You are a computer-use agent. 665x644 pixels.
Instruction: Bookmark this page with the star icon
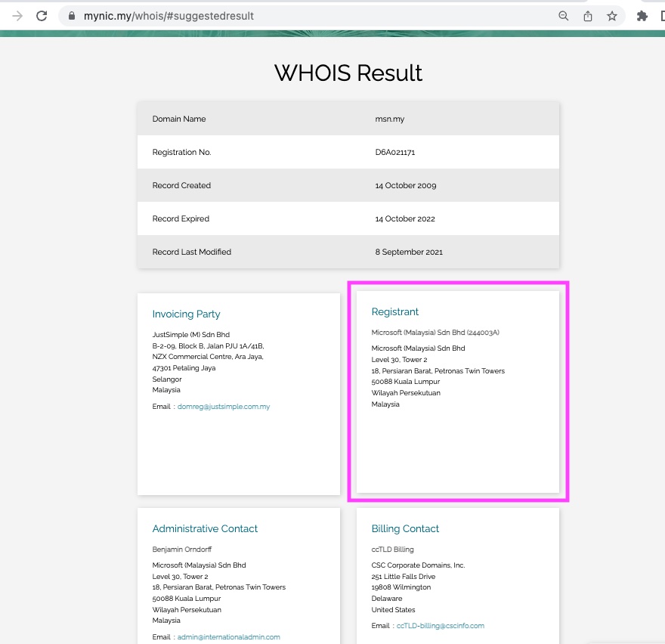pyautogui.click(x=611, y=16)
